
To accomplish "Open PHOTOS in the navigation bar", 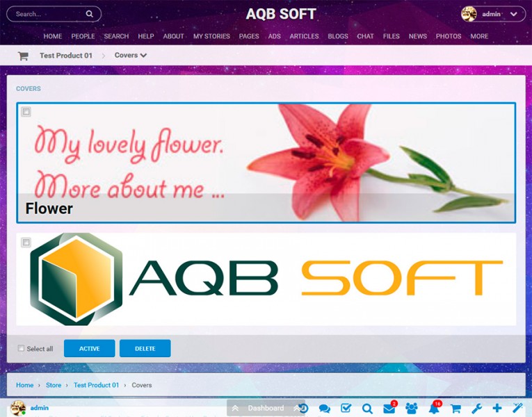I will [x=449, y=36].
